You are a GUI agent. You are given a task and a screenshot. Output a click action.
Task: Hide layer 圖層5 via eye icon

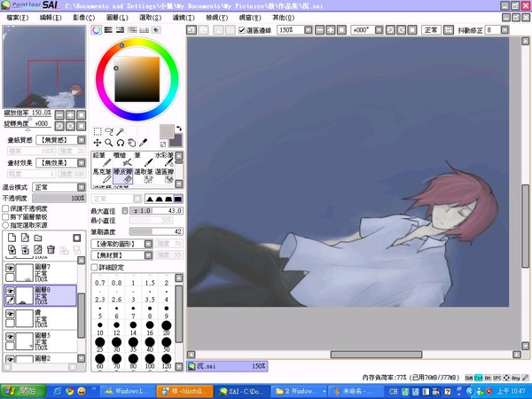click(10, 337)
